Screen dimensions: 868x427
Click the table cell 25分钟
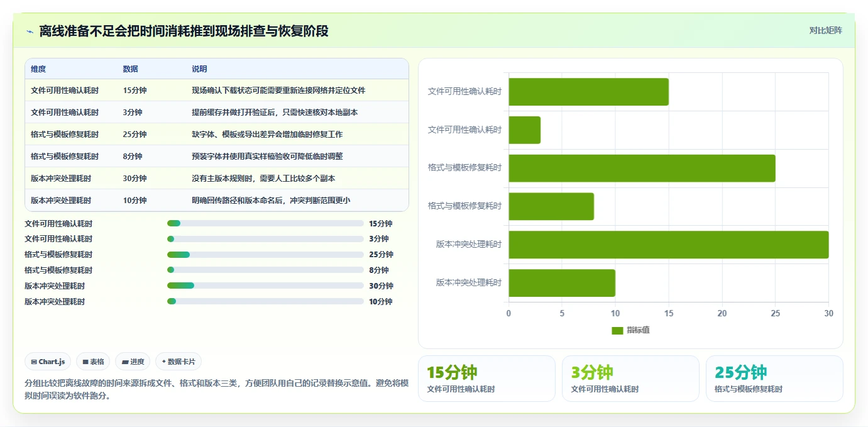(135, 135)
